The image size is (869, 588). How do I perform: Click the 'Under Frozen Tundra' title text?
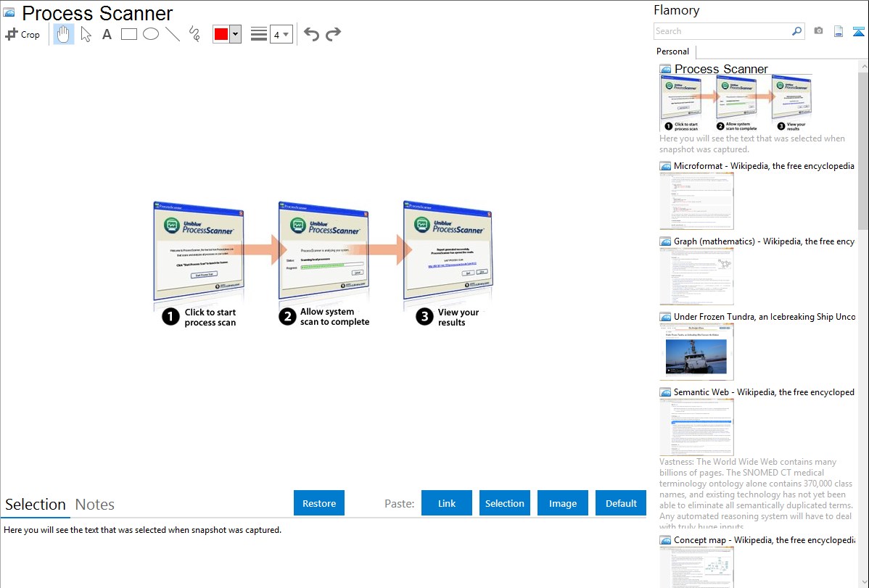click(765, 316)
